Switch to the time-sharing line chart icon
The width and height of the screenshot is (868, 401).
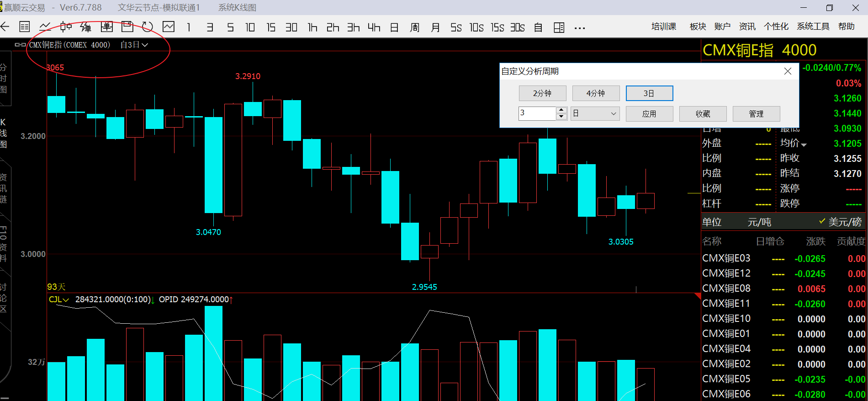click(x=45, y=27)
